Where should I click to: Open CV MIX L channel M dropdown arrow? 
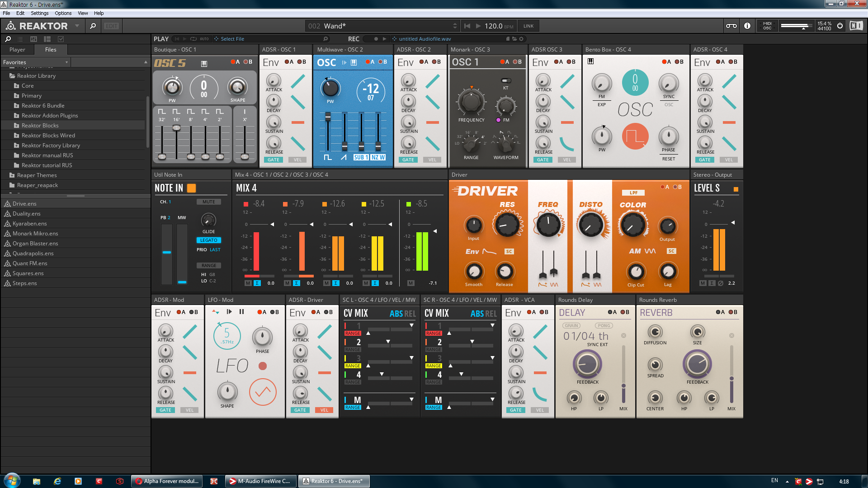[411, 399]
